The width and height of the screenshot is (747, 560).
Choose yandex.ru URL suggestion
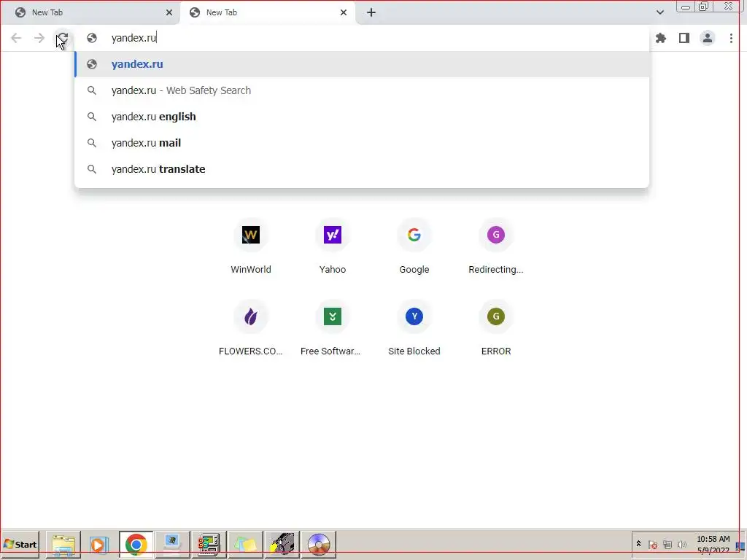pyautogui.click(x=362, y=64)
